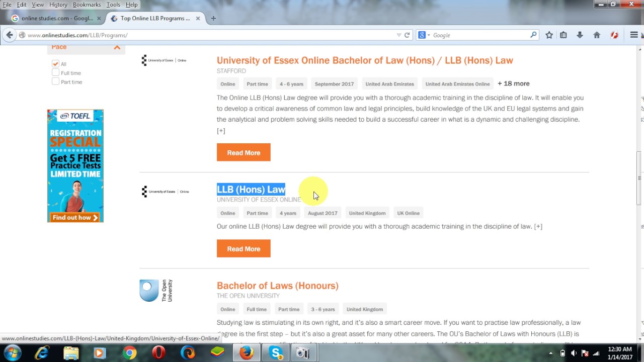This screenshot has height=362, width=644.
Task: Open 'Bachelor of Laws (Honours)' program link
Action: click(x=278, y=286)
